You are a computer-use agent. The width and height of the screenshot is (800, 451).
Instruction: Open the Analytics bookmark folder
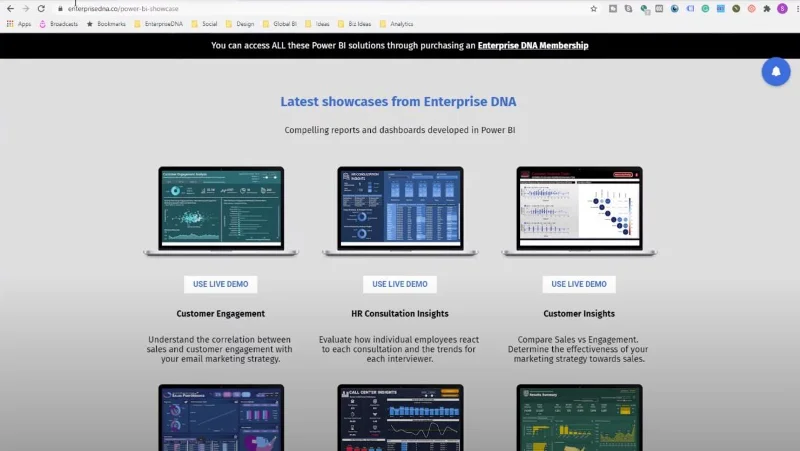396,24
